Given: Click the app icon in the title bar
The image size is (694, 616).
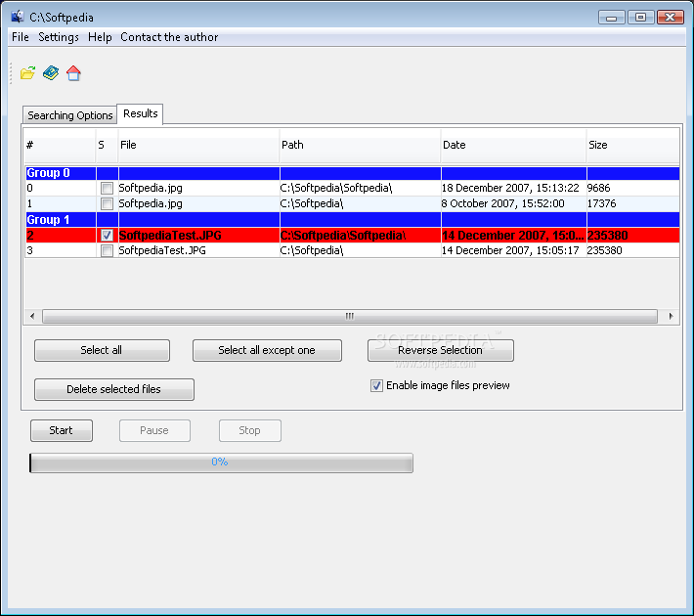Looking at the screenshot, I should coord(18,17).
